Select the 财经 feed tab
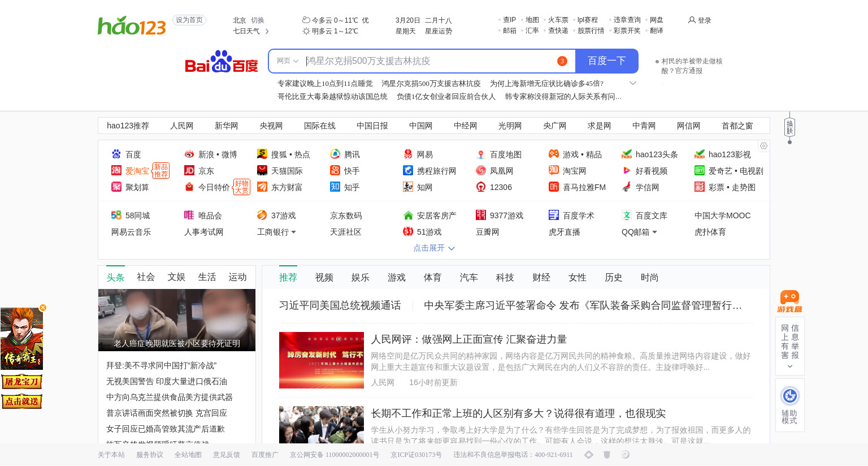868x466 pixels. pos(541,277)
